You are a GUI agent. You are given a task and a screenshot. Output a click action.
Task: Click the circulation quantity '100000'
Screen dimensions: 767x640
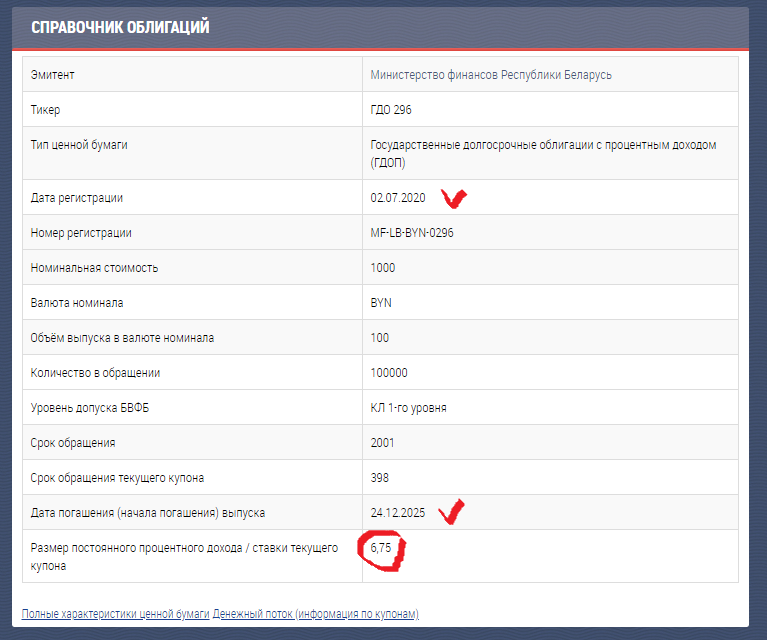click(x=389, y=373)
